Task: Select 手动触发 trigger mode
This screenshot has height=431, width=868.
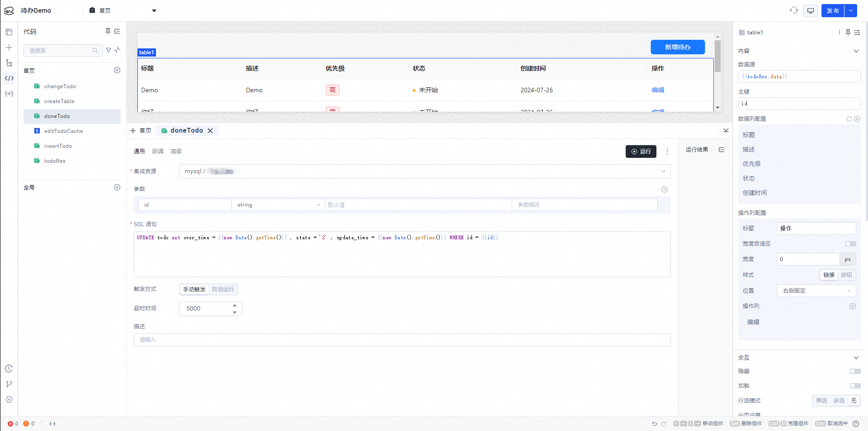Action: point(194,289)
